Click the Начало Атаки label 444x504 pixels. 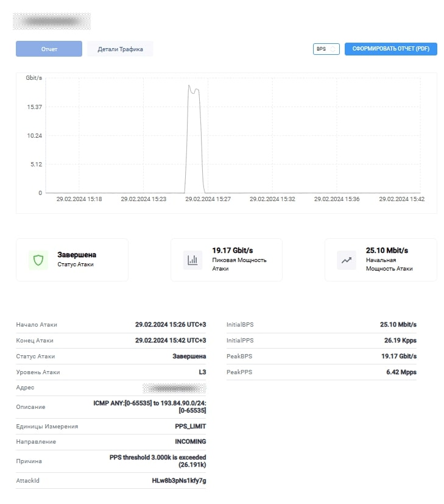tap(37, 325)
